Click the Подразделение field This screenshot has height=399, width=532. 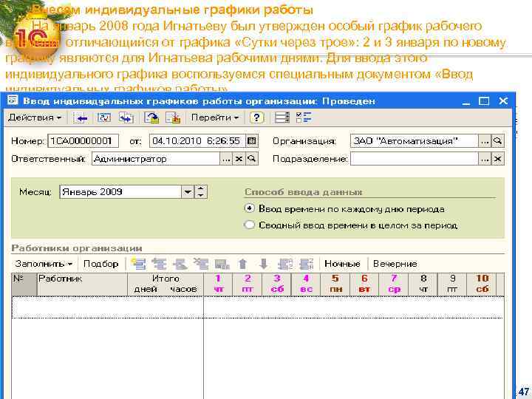pos(415,159)
